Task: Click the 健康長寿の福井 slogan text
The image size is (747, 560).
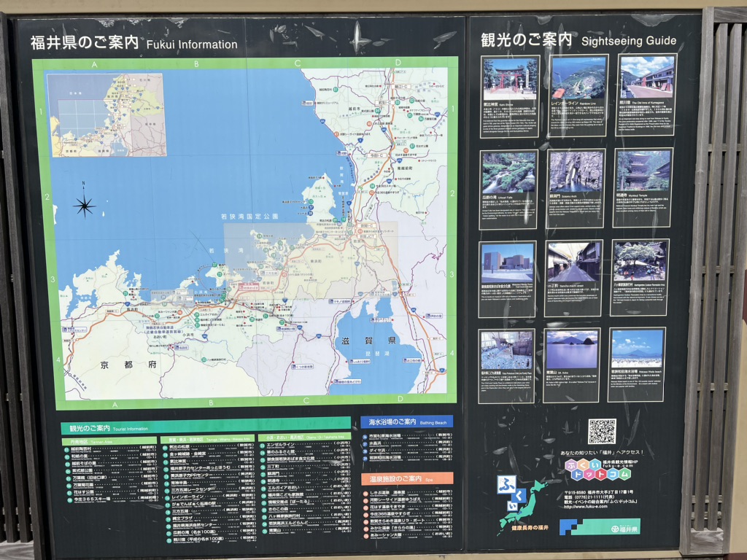Action: coord(530,528)
